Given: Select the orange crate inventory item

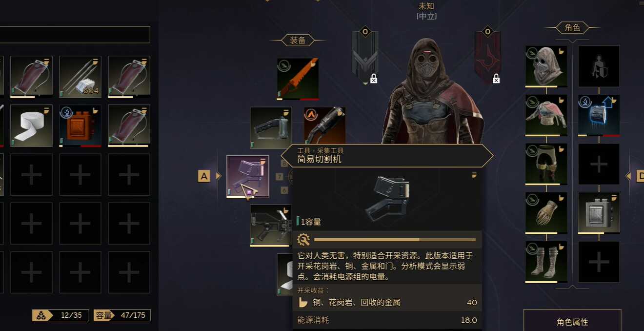Looking at the screenshot, I should 80,126.
